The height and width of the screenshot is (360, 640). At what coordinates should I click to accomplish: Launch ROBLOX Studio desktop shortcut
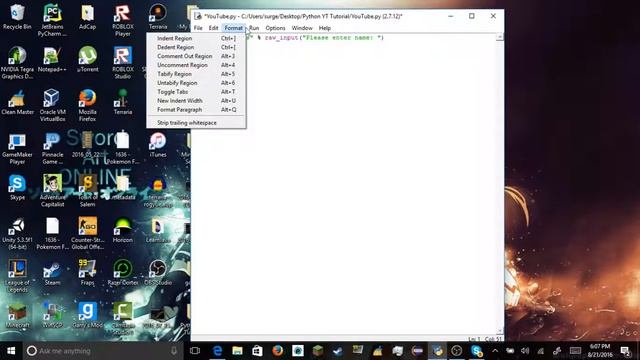point(122,62)
